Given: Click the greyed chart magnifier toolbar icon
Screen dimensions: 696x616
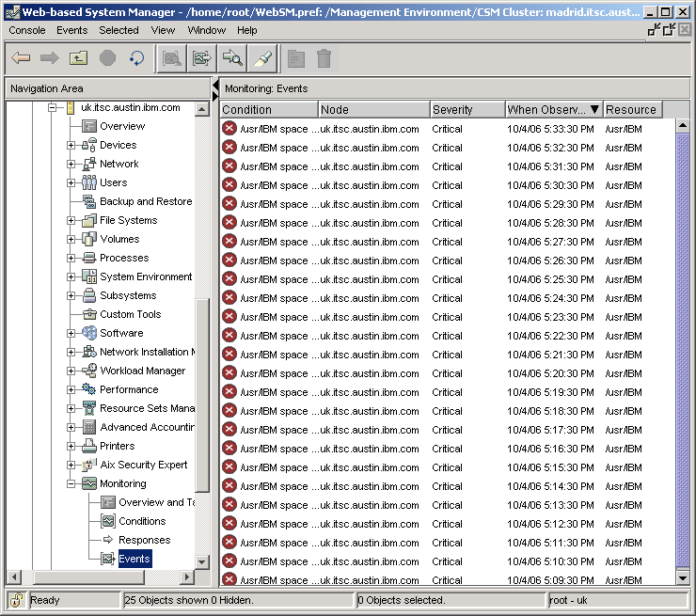Looking at the screenshot, I should (x=171, y=58).
